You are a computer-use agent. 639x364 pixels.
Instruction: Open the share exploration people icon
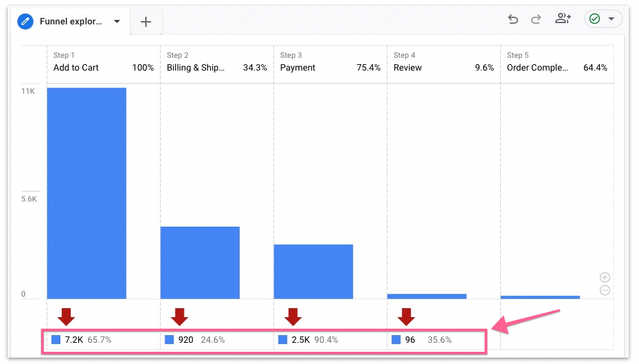coord(563,19)
